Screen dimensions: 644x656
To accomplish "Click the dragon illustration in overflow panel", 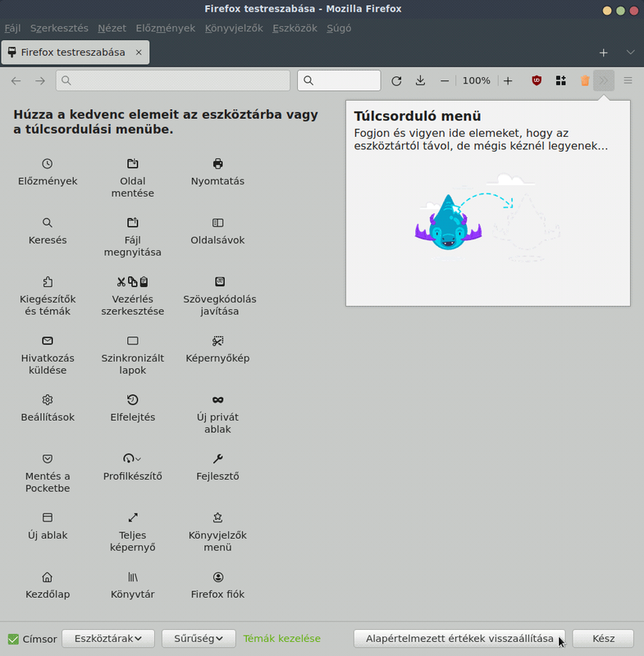I will (448, 222).
